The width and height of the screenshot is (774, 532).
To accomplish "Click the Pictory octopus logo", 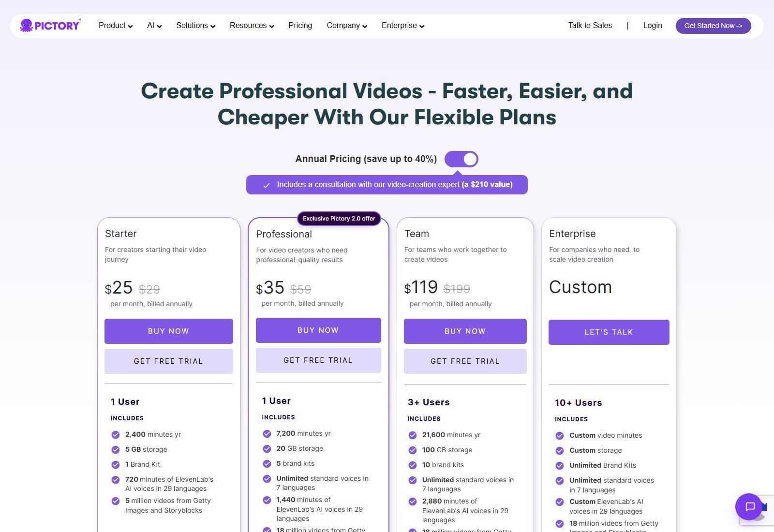I will (x=50, y=26).
